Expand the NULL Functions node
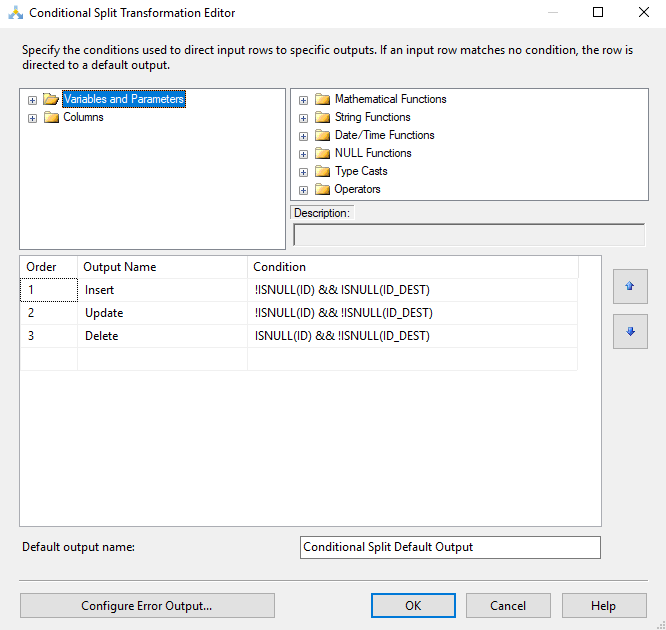Viewport: 666px width, 630px height. (x=303, y=155)
